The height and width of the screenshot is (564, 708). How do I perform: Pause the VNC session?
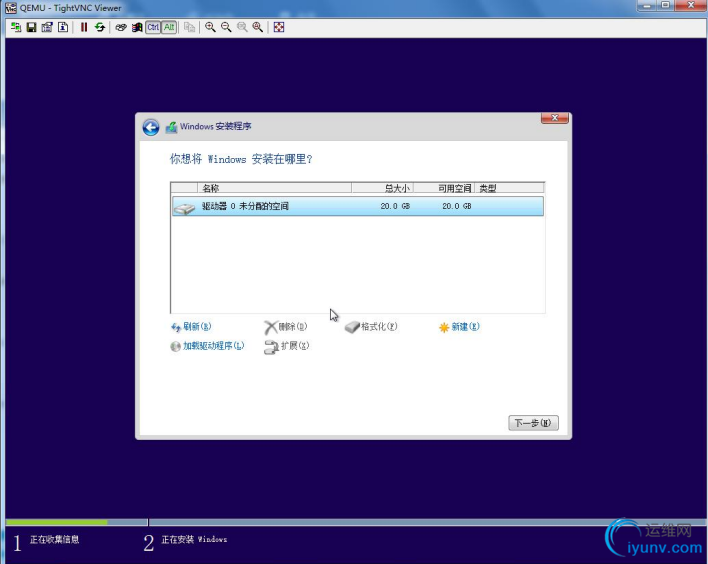click(x=84, y=27)
